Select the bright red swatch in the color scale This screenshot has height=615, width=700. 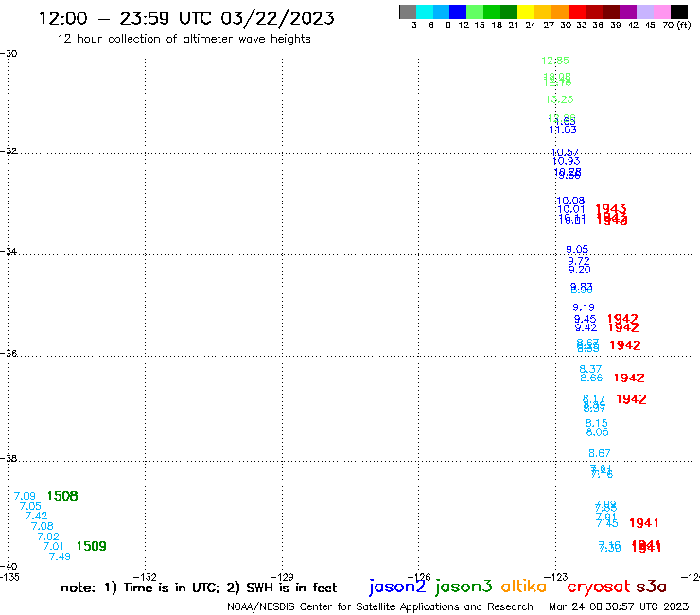tap(577, 11)
